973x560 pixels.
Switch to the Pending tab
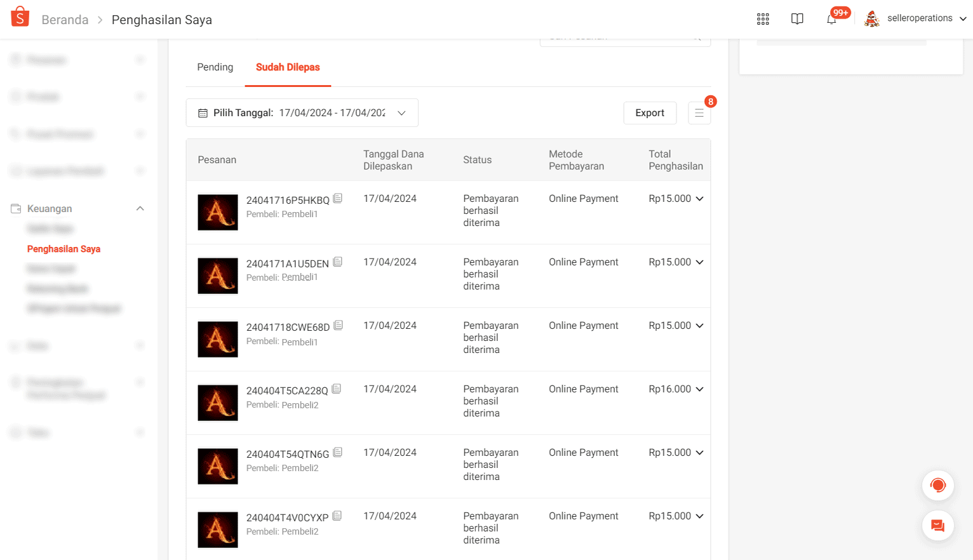coord(215,67)
